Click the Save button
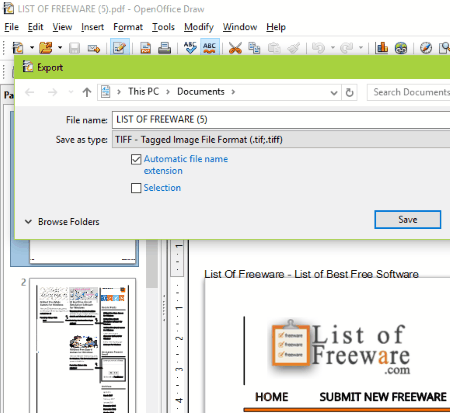Image resolution: width=450 pixels, height=413 pixels. [408, 220]
